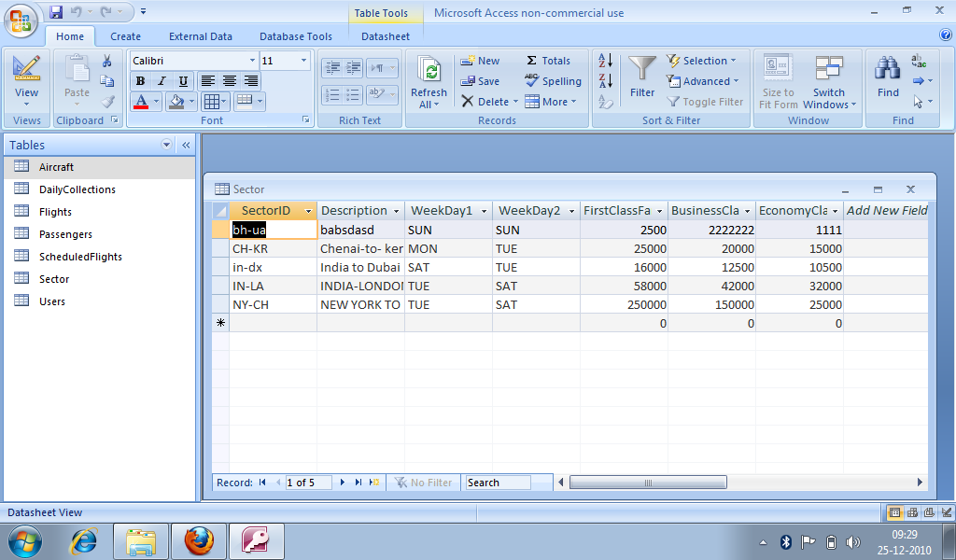Click the New record button
Image resolution: width=956 pixels, height=560 pixels.
point(482,60)
